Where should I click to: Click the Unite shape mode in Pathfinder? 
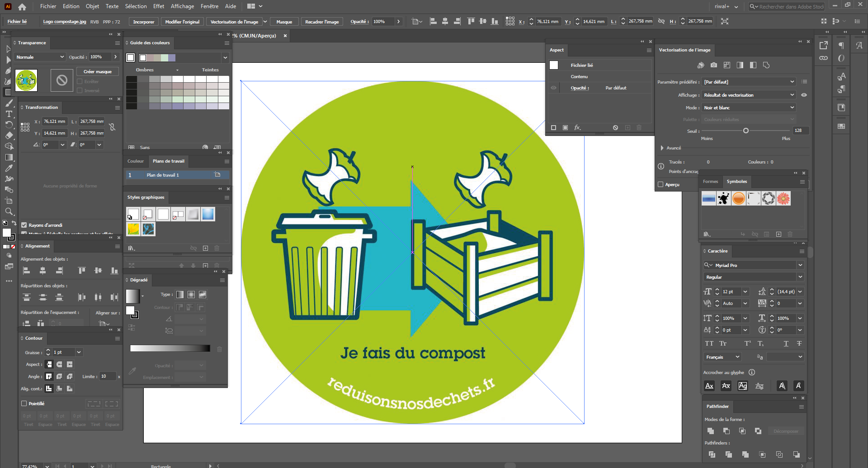coord(711,431)
